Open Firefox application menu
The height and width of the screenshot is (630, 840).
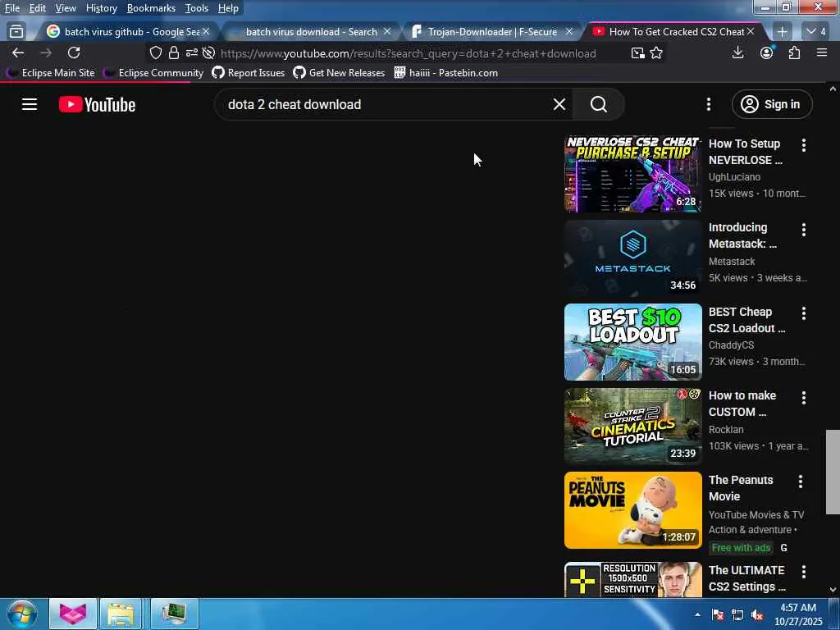[821, 52]
